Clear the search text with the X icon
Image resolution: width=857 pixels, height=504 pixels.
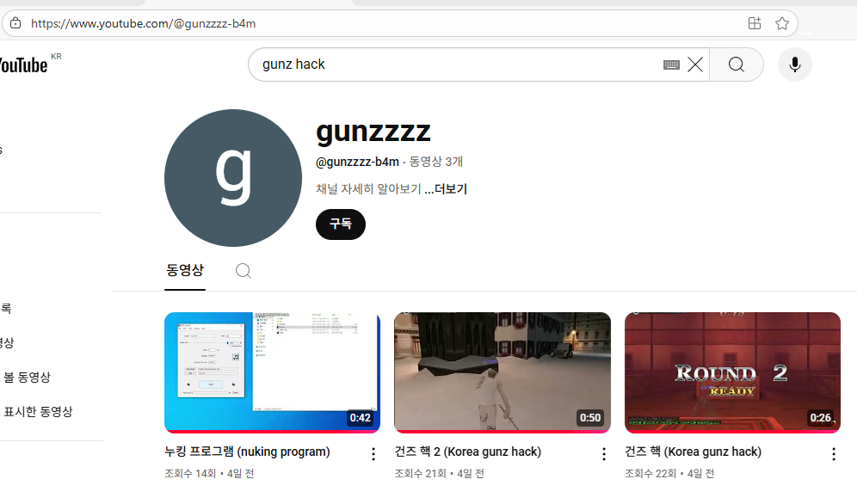pyautogui.click(x=695, y=65)
